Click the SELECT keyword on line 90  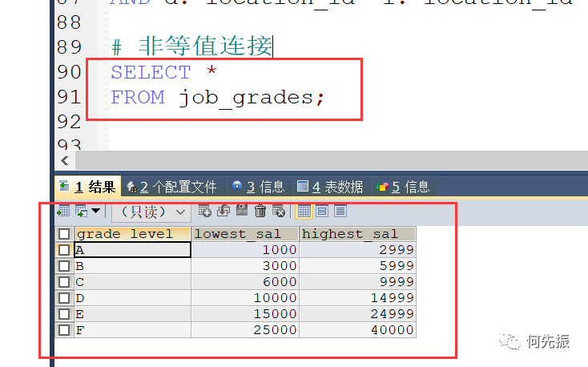pos(151,72)
